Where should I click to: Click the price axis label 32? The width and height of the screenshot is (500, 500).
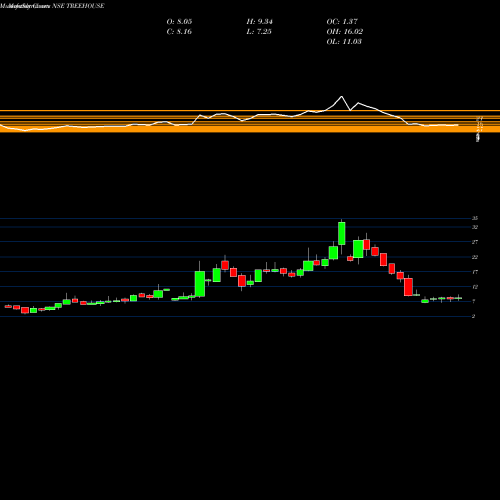475,227
